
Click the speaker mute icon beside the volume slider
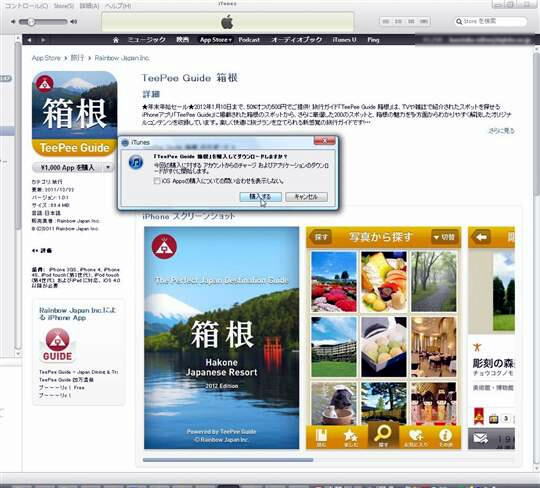[13, 22]
